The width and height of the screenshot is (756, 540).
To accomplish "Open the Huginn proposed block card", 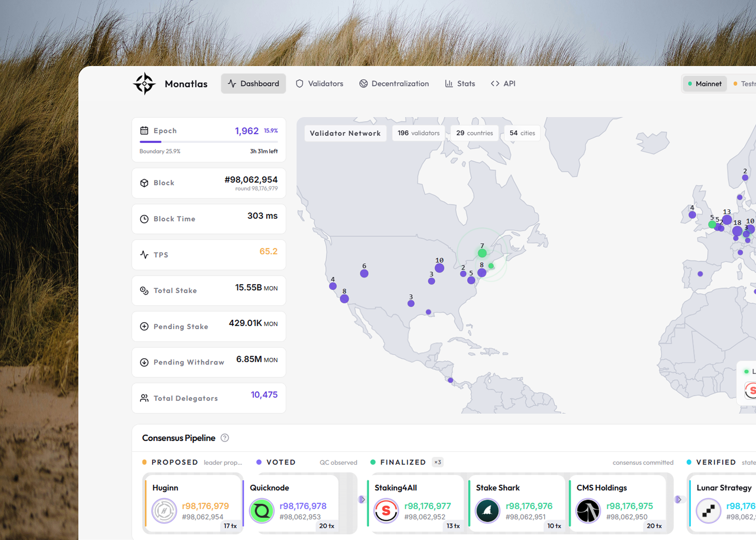I will coord(193,503).
